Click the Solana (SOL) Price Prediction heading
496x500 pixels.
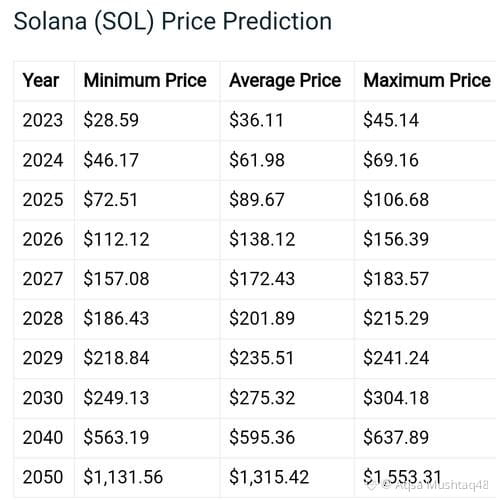[x=173, y=22]
